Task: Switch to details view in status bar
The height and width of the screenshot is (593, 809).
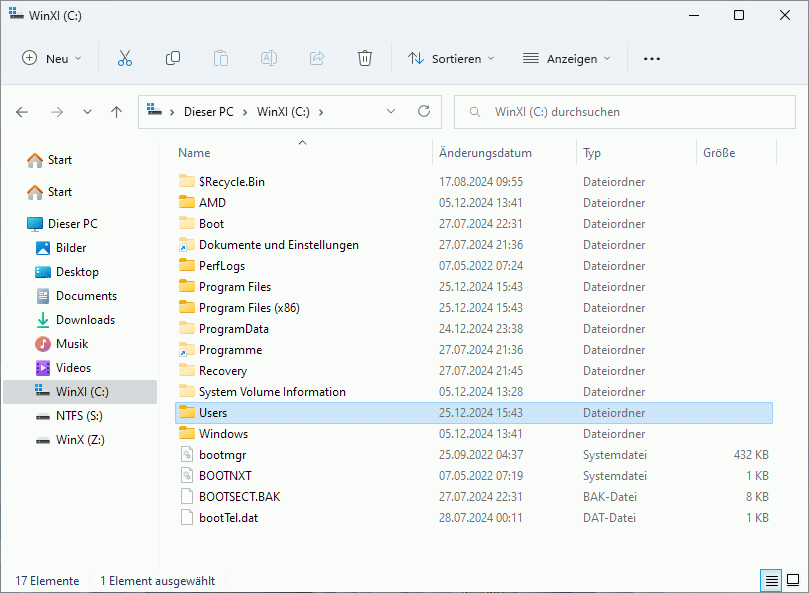Action: [x=771, y=581]
